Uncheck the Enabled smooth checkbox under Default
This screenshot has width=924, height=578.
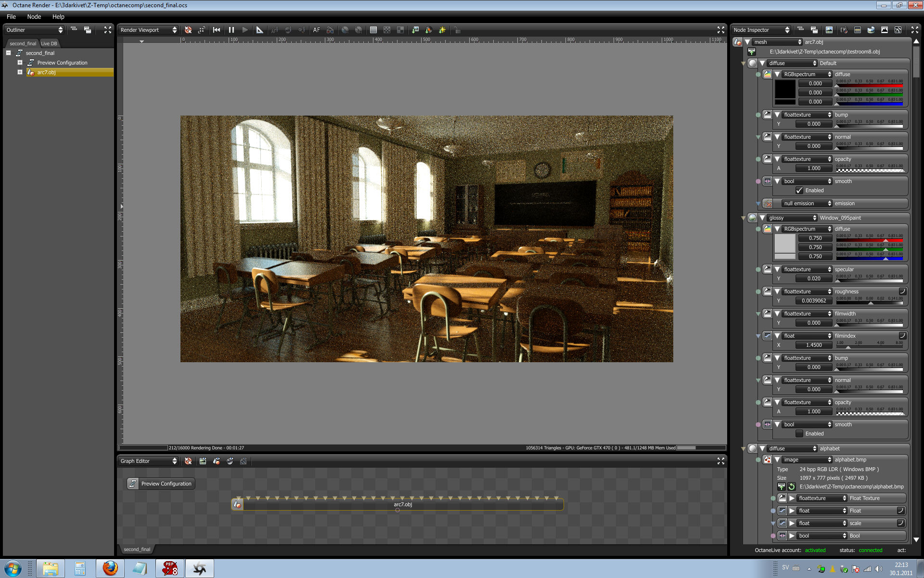pyautogui.click(x=799, y=190)
